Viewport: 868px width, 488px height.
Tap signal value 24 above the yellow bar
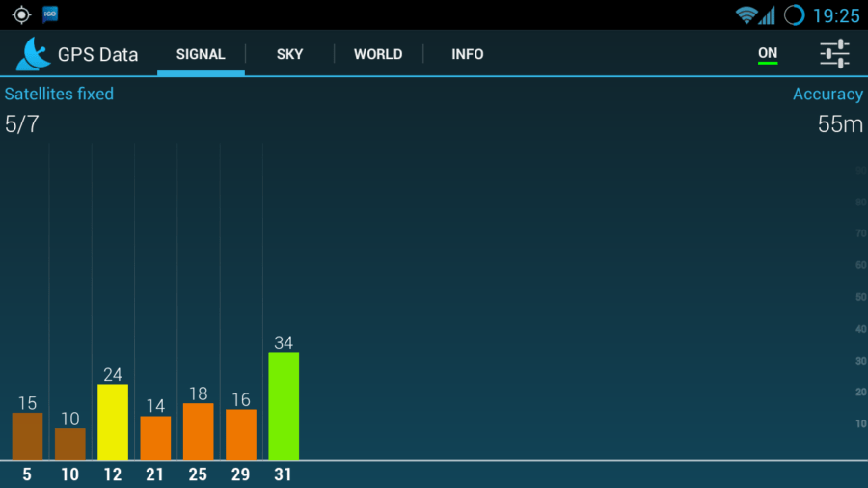tap(113, 374)
